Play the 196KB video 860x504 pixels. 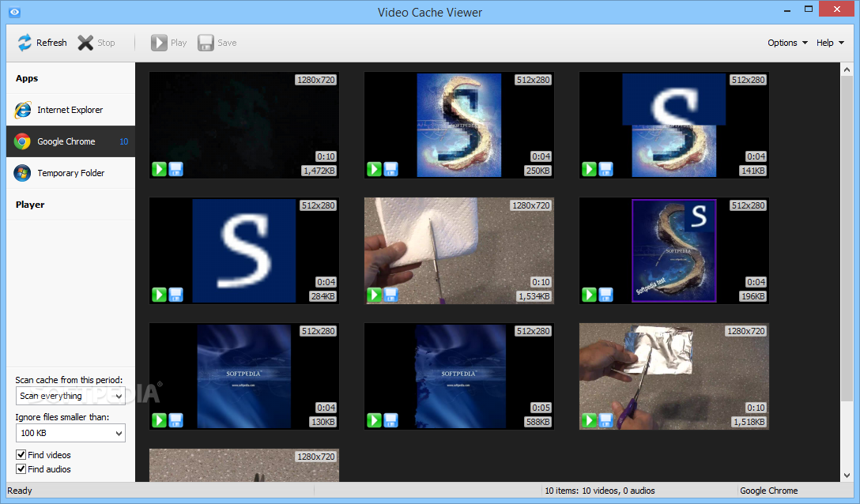589,295
